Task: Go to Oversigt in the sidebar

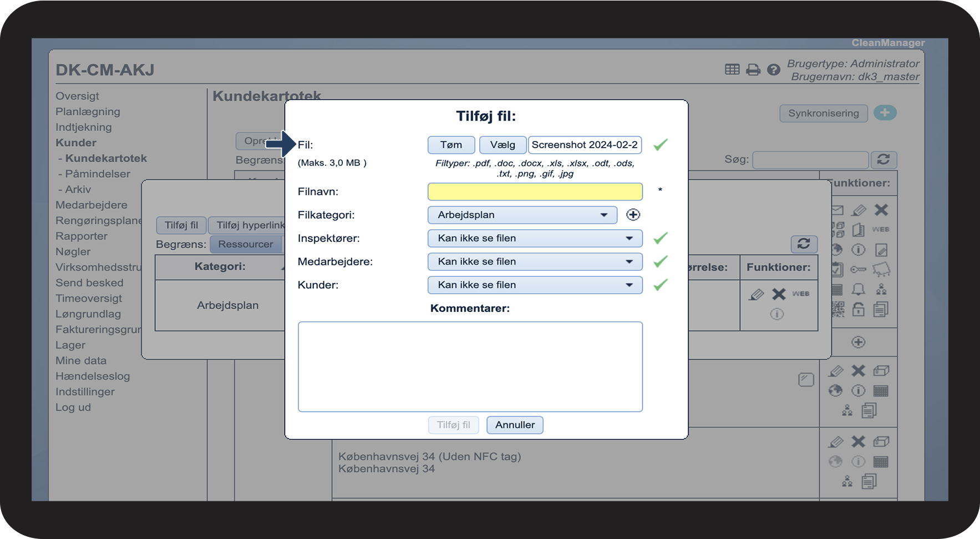Action: click(77, 96)
